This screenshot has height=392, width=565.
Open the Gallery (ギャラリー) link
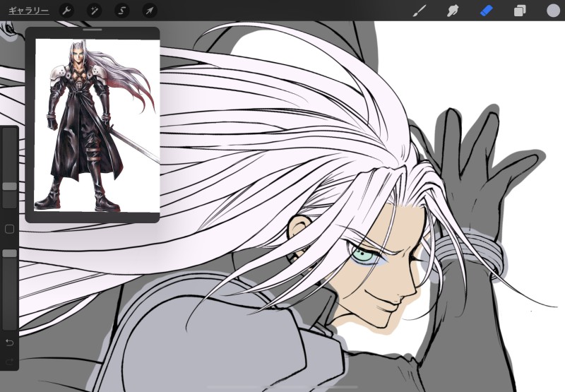28,11
